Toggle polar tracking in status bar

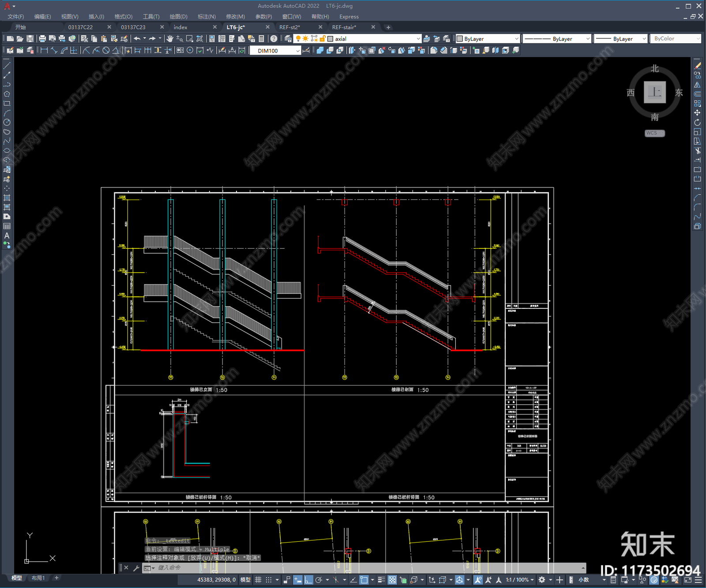pyautogui.click(x=319, y=580)
